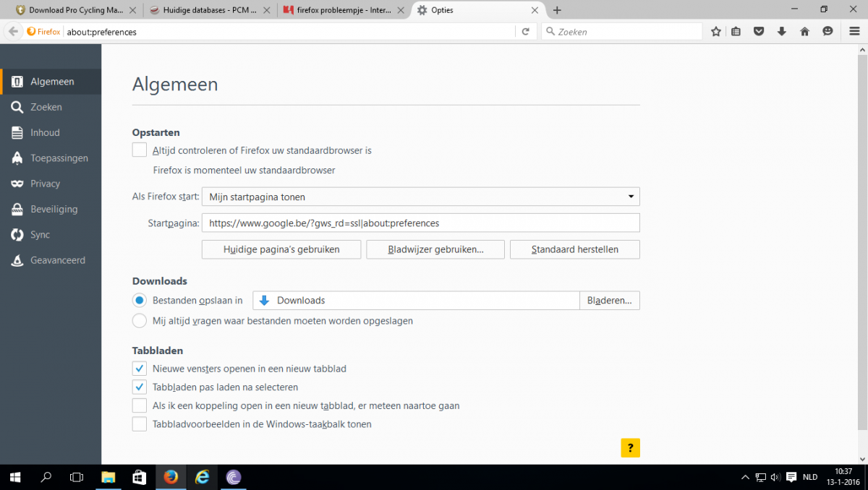This screenshot has width=868, height=490.
Task: Open 'Als Firefox start' dropdown
Action: [421, 197]
